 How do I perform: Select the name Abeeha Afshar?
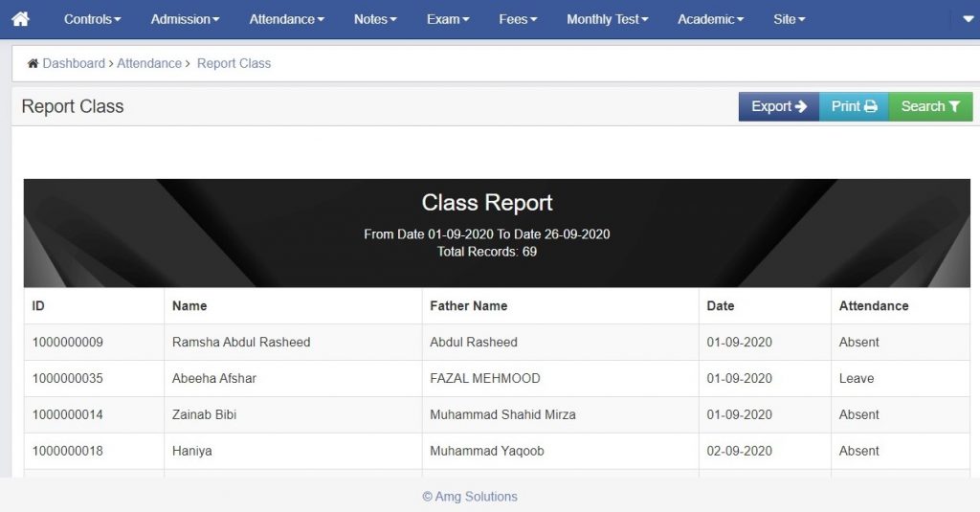(x=214, y=378)
